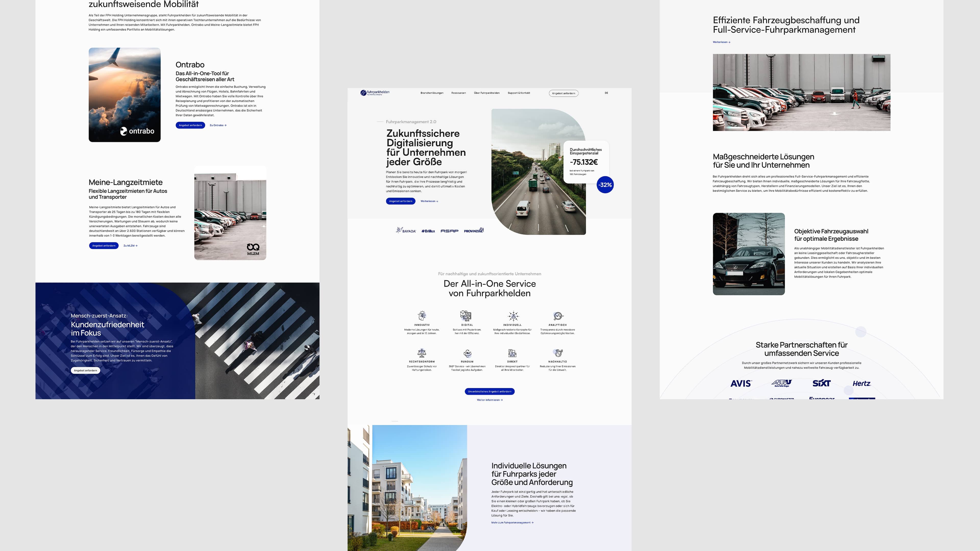Click the Individuell person arrows icon

513,316
